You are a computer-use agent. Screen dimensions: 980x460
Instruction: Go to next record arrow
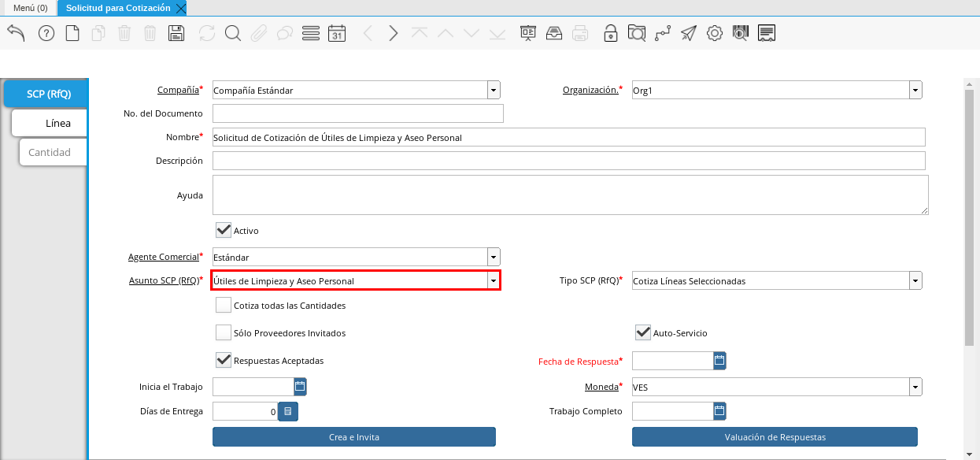[394, 33]
